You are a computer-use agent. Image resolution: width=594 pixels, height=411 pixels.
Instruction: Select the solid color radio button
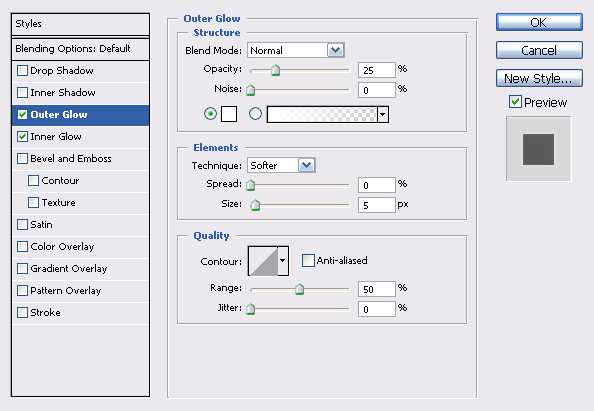[210, 114]
